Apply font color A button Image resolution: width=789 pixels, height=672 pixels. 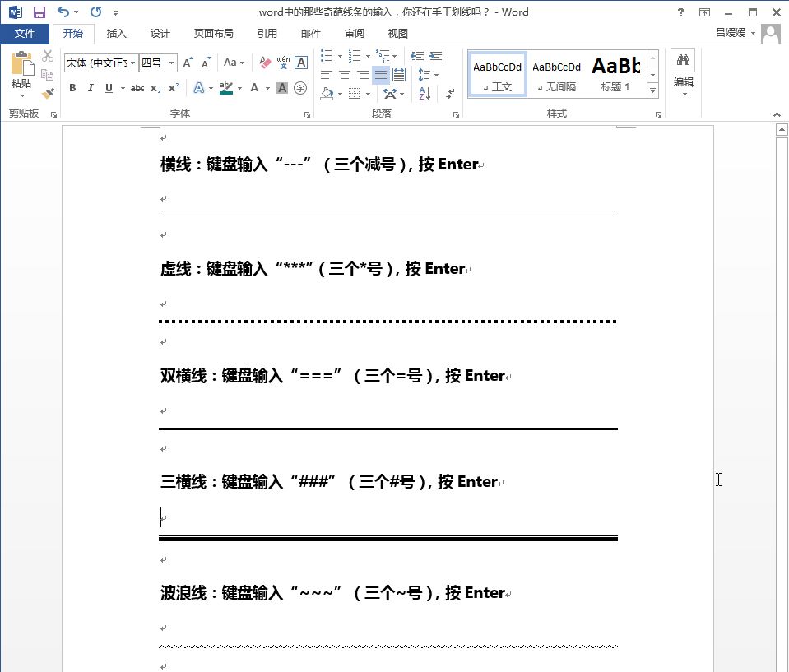coord(254,88)
